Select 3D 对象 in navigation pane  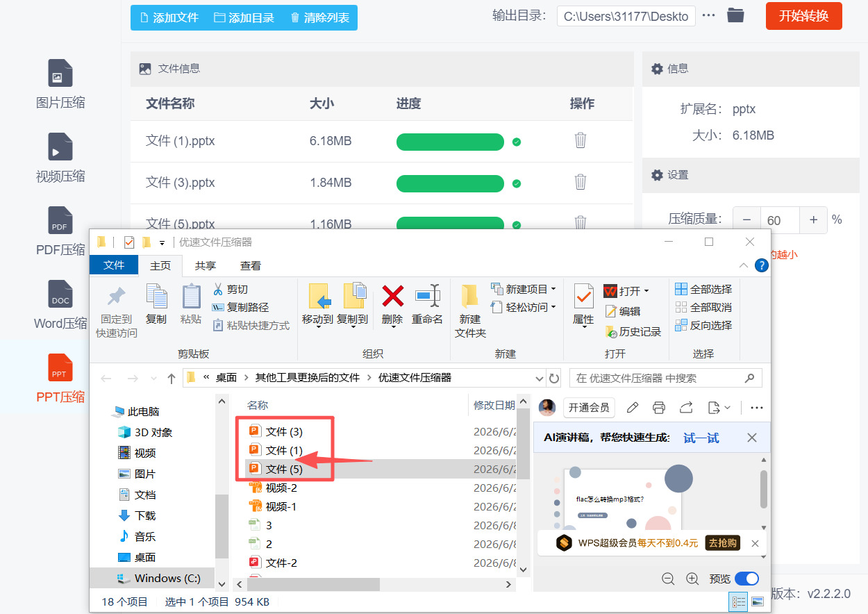click(x=145, y=432)
